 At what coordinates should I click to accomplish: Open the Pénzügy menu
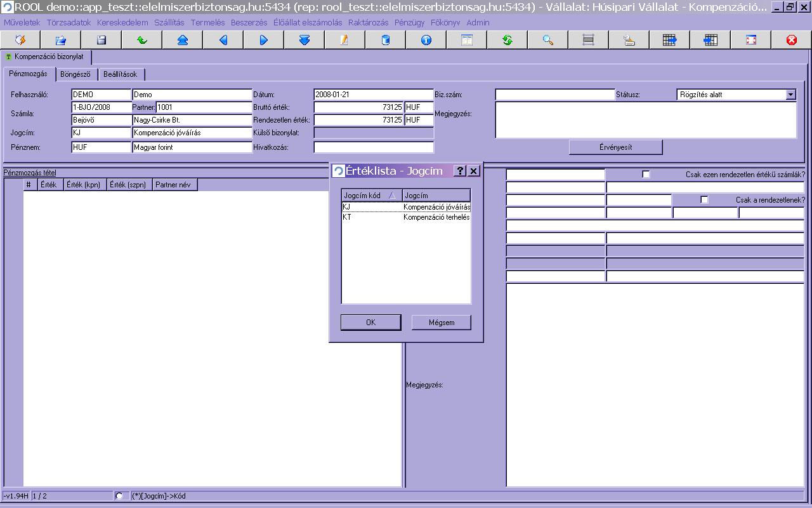pos(409,22)
